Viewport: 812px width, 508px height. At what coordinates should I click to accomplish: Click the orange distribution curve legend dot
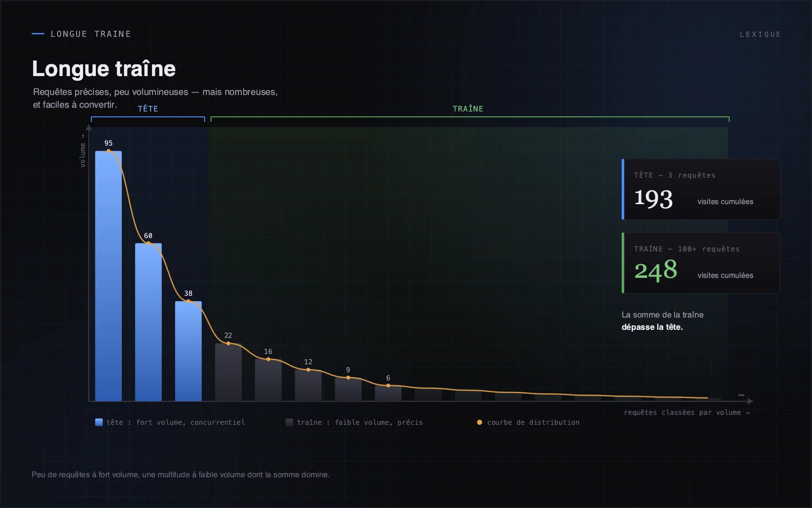pos(480,422)
